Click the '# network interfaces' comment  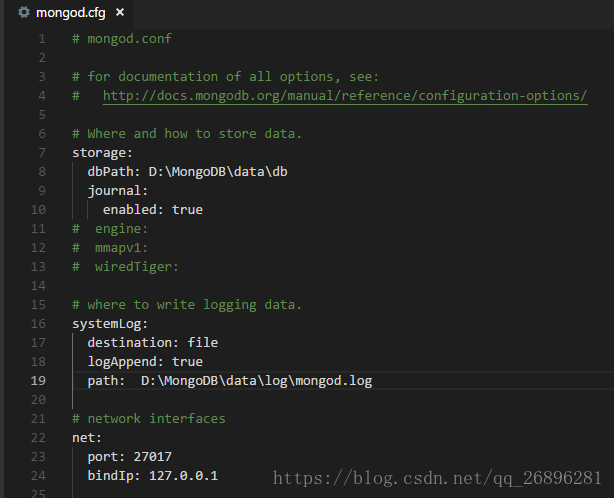click(x=149, y=419)
